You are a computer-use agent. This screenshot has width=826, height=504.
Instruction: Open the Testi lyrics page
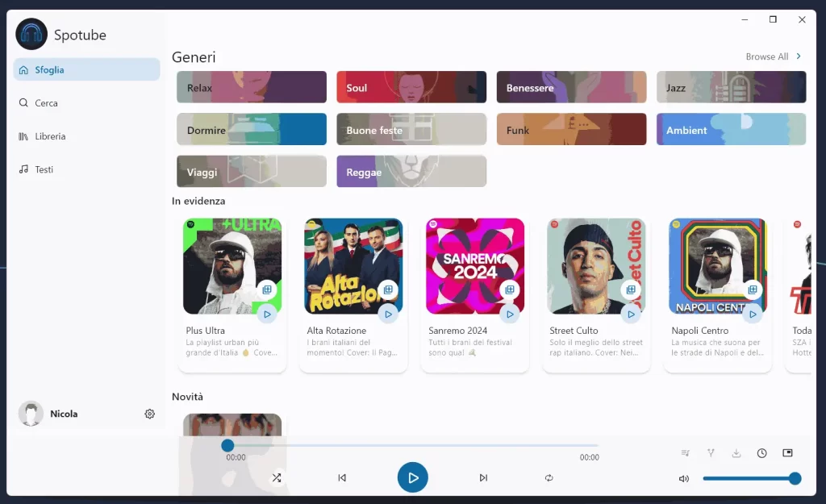click(x=86, y=169)
